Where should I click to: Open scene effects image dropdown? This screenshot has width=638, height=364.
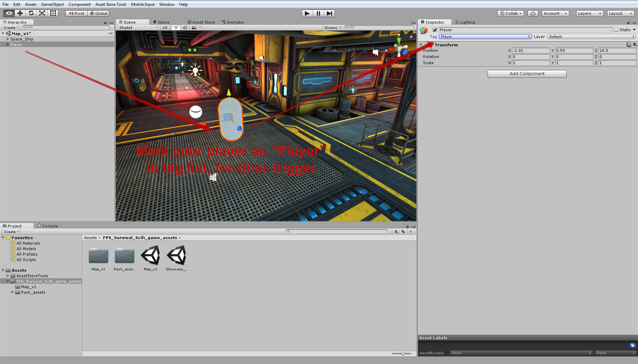pos(196,27)
